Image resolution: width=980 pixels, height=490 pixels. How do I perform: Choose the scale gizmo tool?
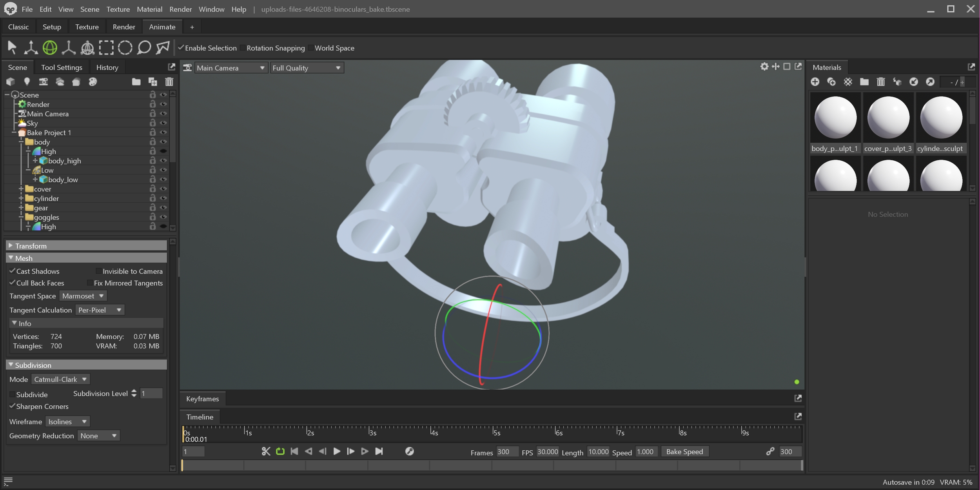click(69, 48)
